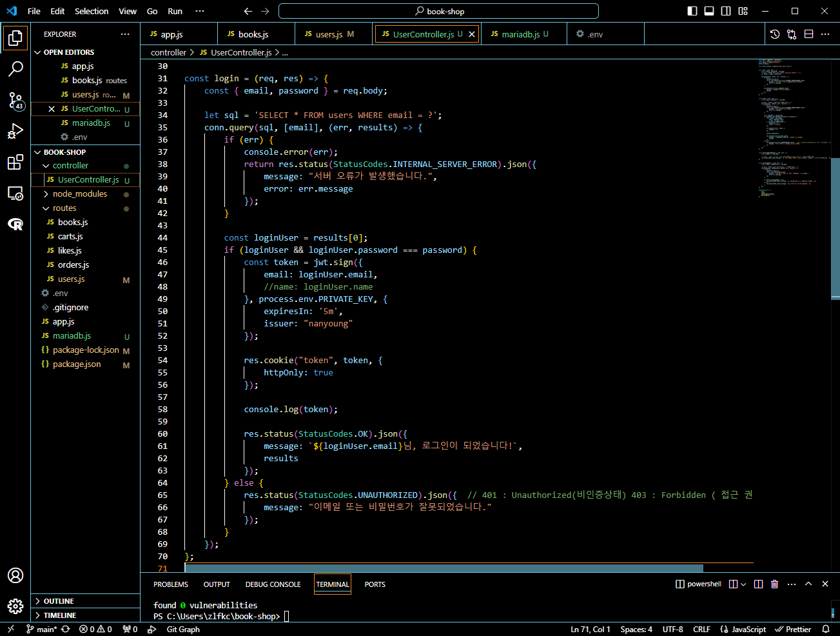
Task: Close UserController.js in Open Editors list
Action: pyautogui.click(x=52, y=109)
